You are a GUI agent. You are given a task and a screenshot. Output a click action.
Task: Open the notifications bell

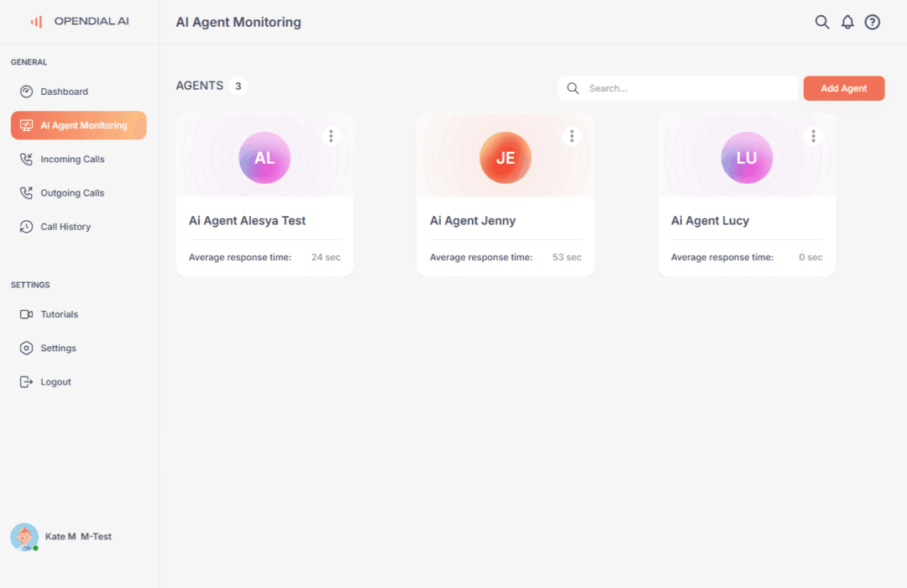(847, 22)
